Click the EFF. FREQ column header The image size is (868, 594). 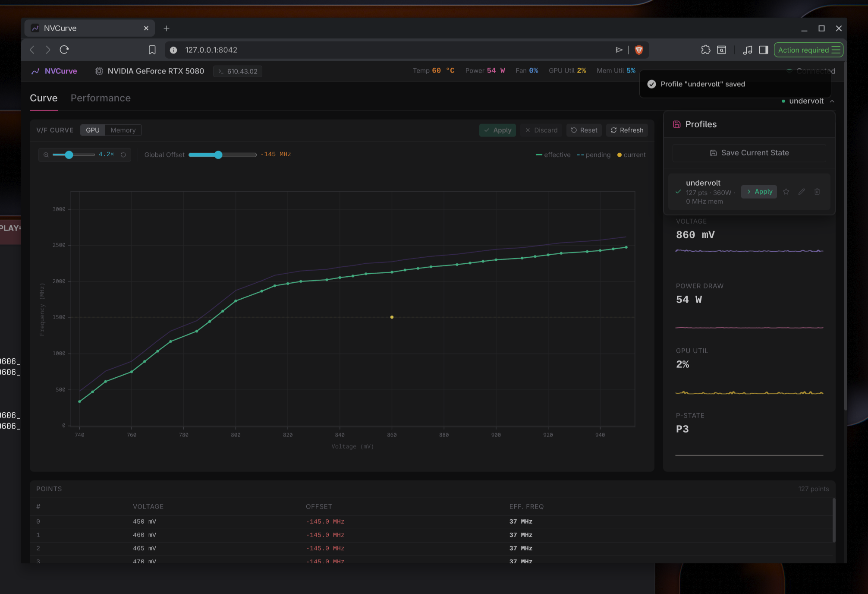(526, 507)
